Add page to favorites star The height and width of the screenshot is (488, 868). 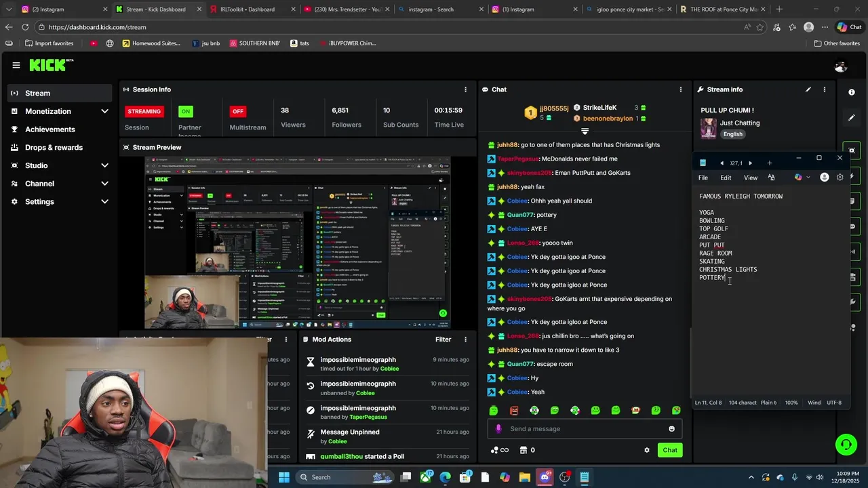pyautogui.click(x=760, y=27)
